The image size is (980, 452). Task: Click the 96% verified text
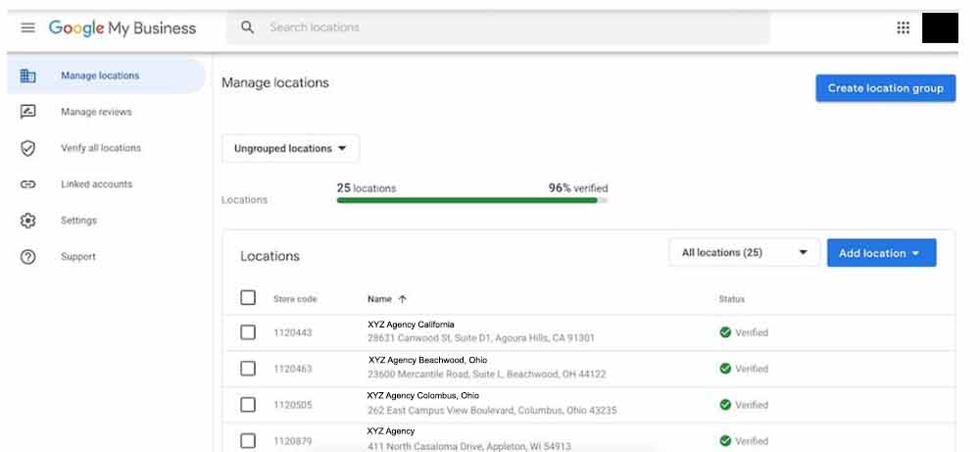[x=578, y=188]
